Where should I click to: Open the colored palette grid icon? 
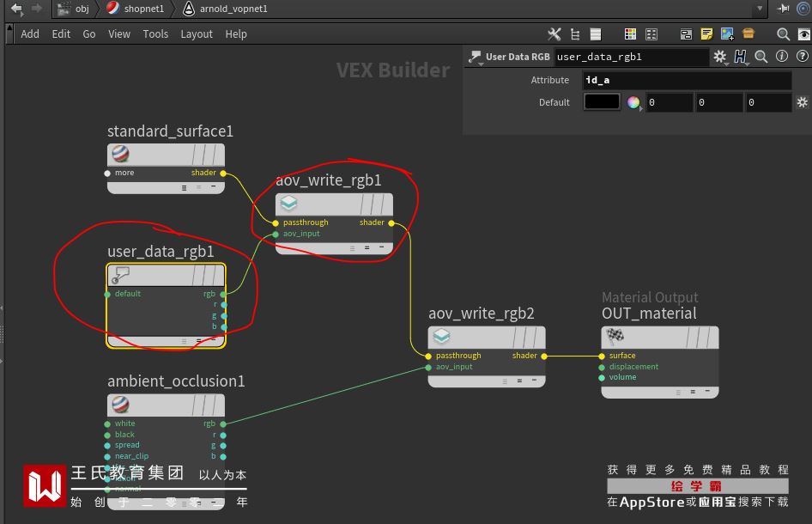pyautogui.click(x=630, y=34)
